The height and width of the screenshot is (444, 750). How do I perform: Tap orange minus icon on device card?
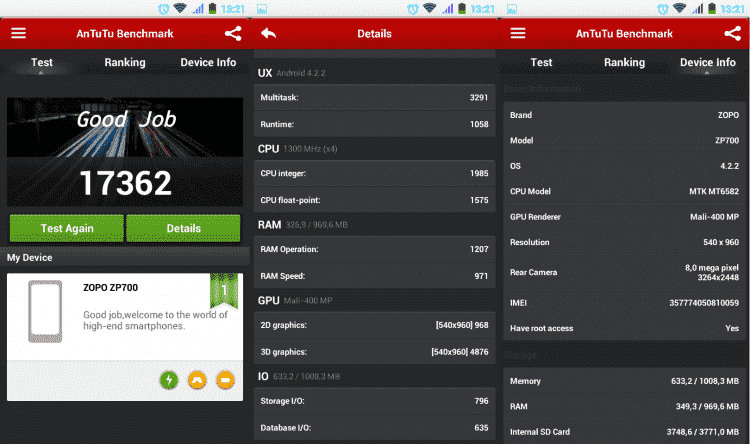(x=225, y=380)
